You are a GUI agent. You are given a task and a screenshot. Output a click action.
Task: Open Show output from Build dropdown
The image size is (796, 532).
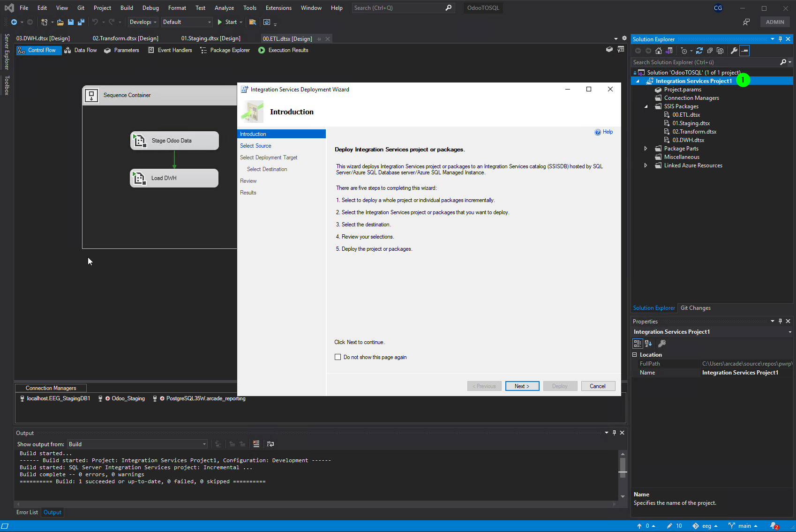(x=137, y=444)
